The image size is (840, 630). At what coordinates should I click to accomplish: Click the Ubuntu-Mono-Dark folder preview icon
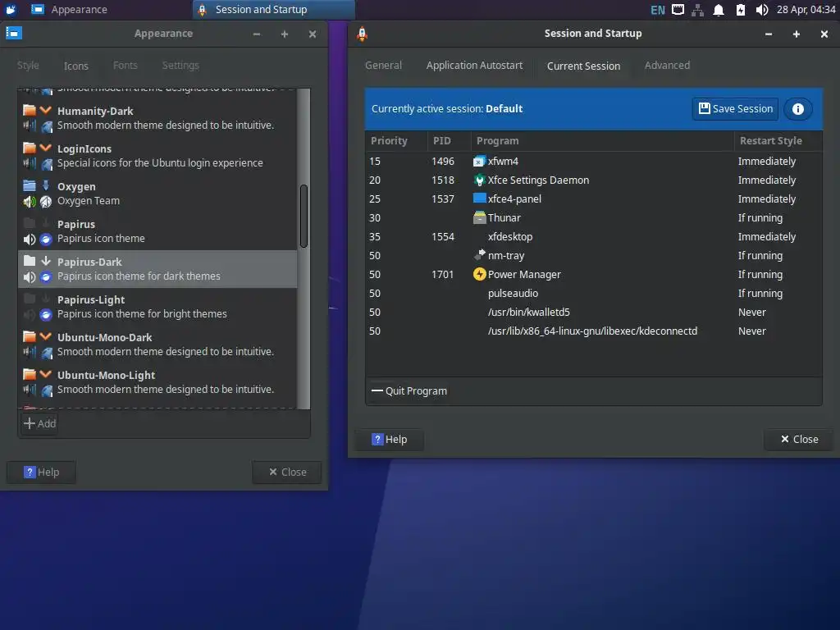[x=30, y=336]
